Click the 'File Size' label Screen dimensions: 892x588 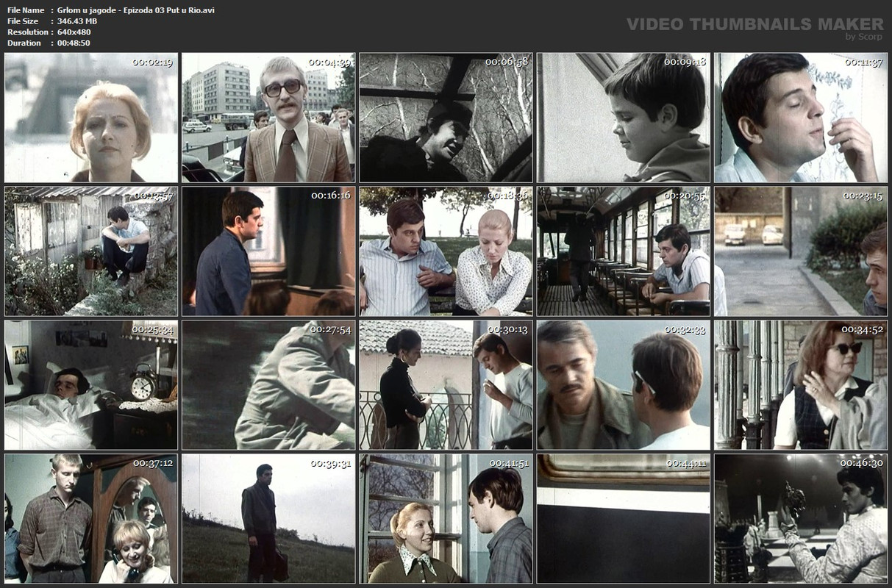click(23, 21)
